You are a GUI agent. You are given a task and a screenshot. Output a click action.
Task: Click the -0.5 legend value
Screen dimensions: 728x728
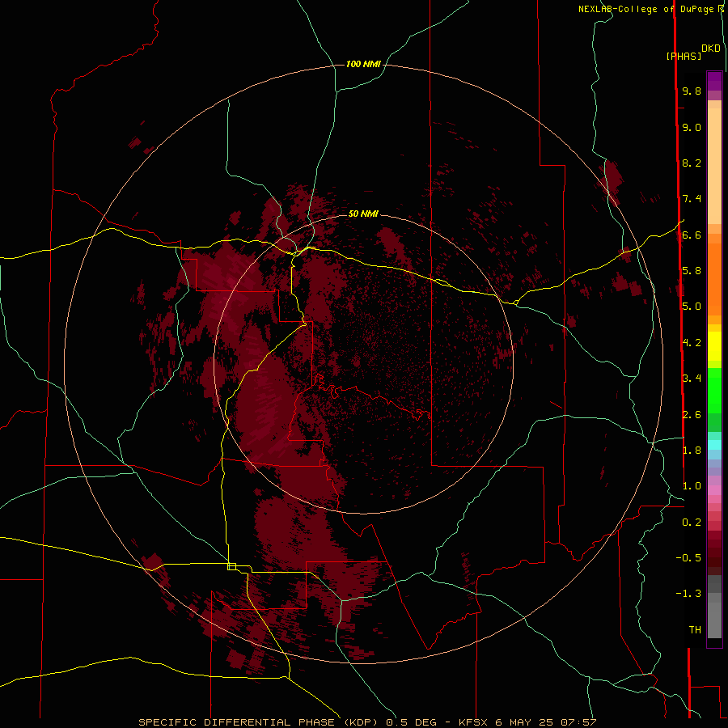point(688,557)
